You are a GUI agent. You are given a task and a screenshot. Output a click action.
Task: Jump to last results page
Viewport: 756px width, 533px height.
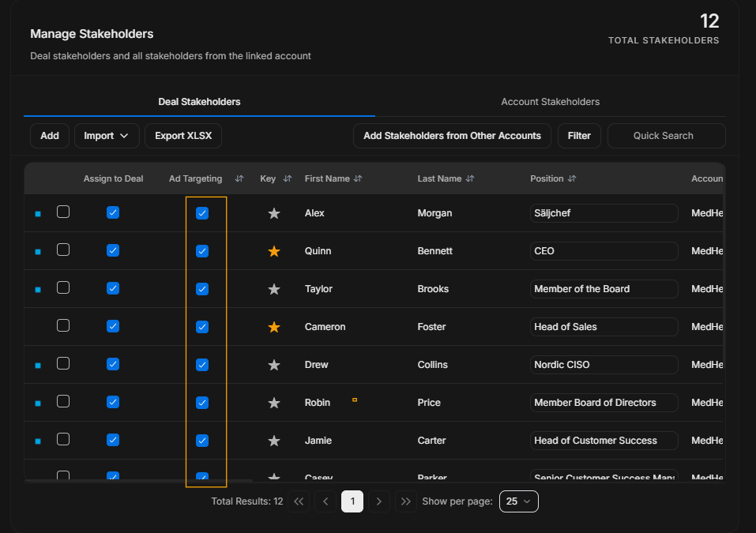coord(406,501)
